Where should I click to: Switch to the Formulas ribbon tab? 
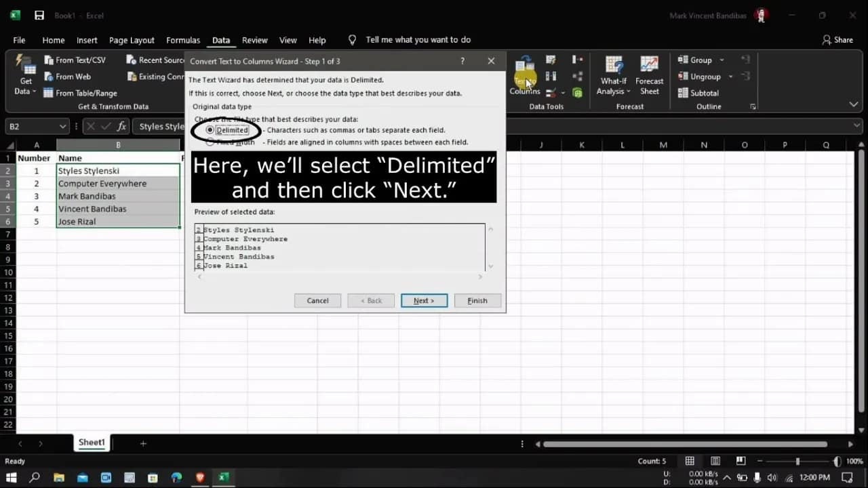point(183,40)
